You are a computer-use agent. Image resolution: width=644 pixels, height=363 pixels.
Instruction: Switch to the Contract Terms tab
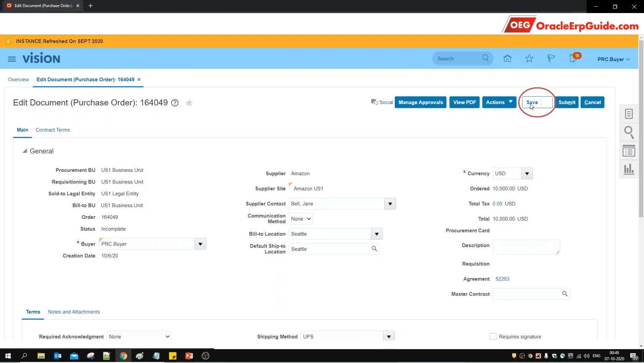tap(53, 130)
